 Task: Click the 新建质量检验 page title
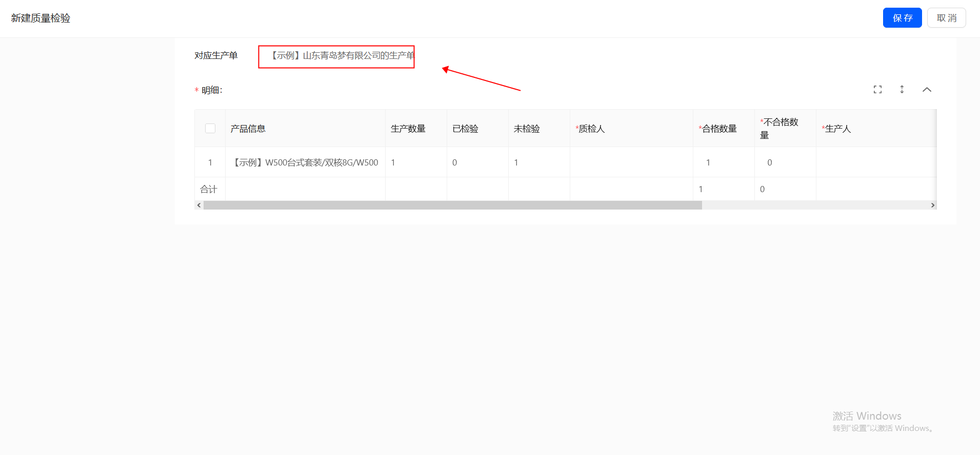(x=41, y=18)
